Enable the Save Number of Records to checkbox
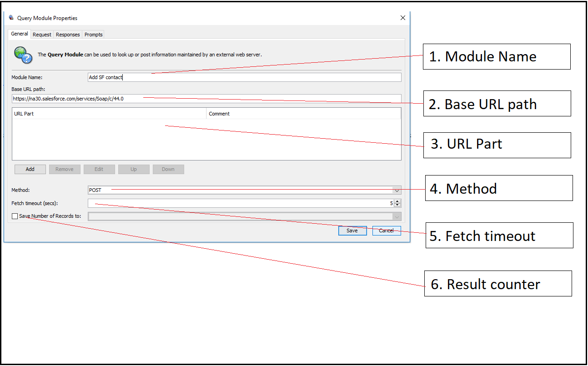The height and width of the screenshot is (366, 588). [14, 216]
